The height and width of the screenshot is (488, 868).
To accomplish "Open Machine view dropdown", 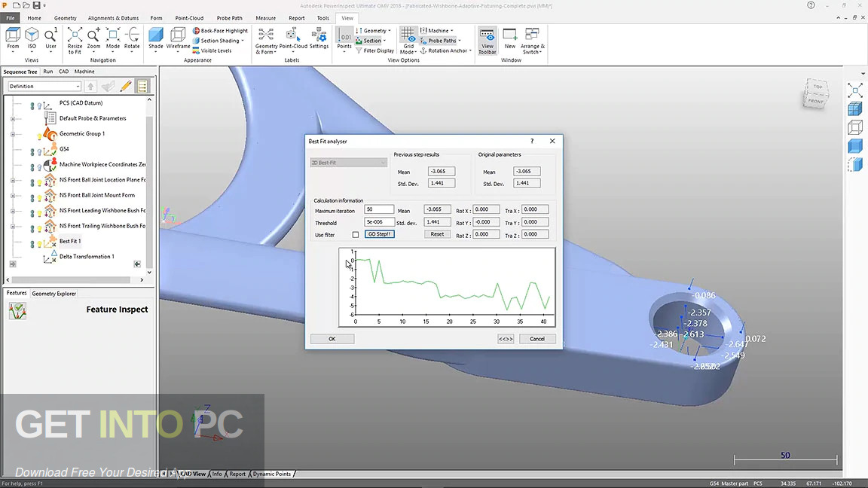I will [437, 30].
